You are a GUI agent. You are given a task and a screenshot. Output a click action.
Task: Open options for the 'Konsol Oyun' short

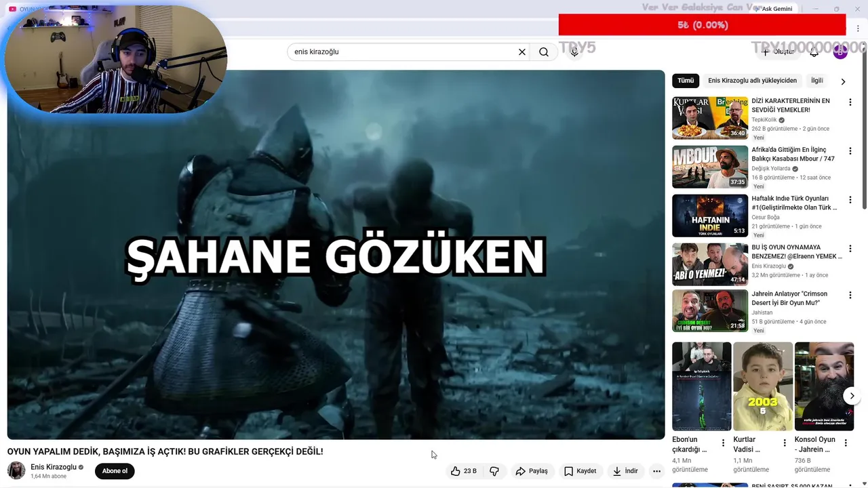click(846, 443)
